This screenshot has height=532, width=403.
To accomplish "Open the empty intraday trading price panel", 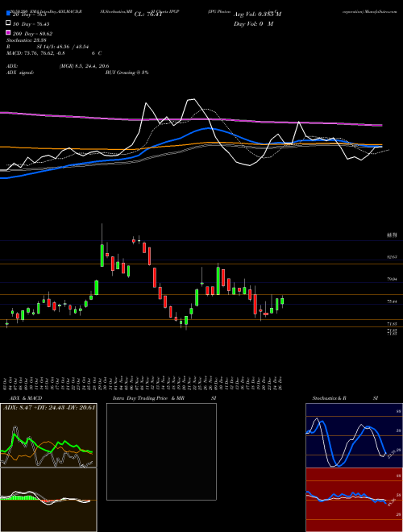I will 161,451.
